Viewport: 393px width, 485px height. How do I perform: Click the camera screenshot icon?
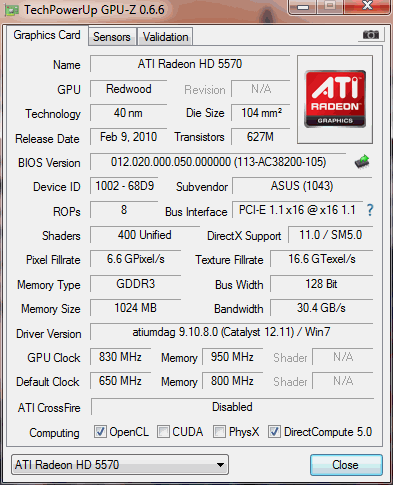click(x=371, y=34)
